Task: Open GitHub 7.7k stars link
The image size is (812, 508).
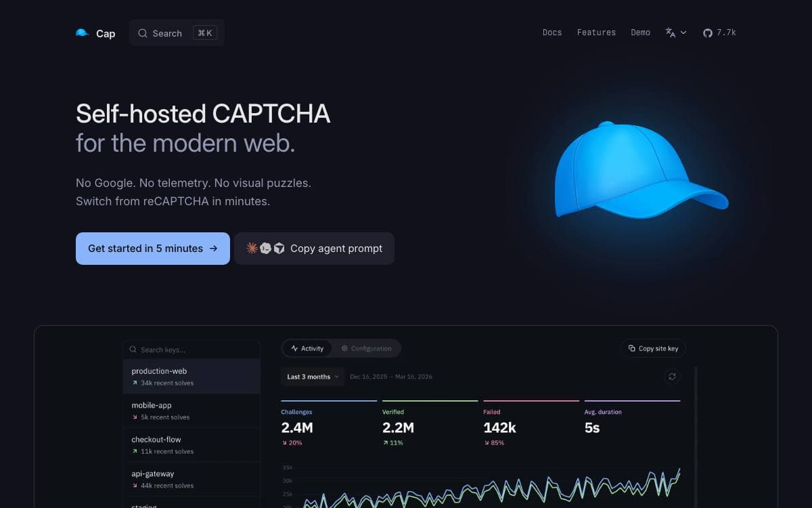Action: 719,33
